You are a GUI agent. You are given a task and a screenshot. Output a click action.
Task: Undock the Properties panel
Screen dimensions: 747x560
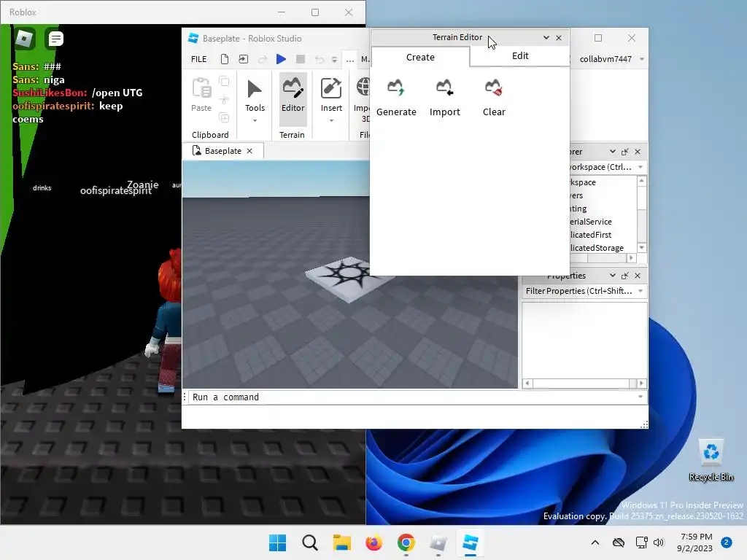(625, 276)
